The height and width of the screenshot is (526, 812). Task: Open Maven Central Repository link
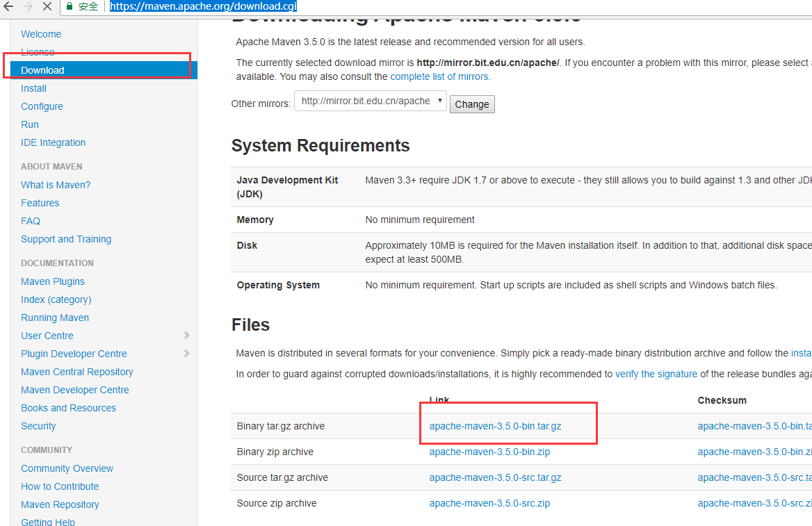point(77,372)
